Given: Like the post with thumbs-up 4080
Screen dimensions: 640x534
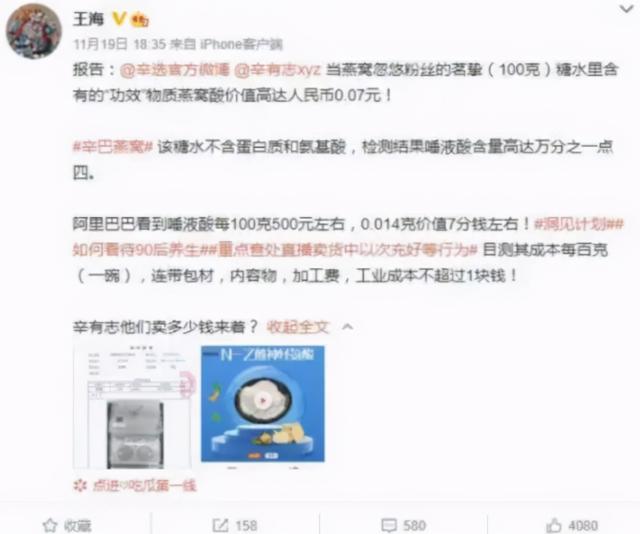Looking at the screenshot, I should pyautogui.click(x=553, y=525).
